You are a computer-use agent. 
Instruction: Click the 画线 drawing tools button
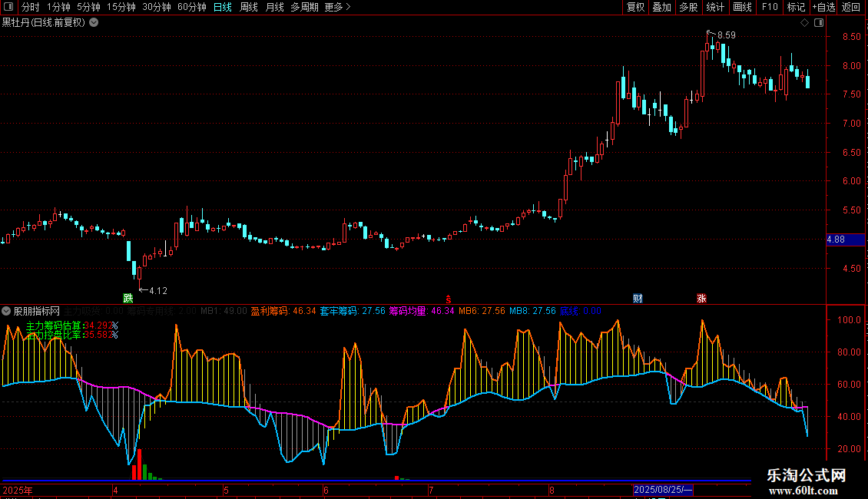[x=742, y=8]
